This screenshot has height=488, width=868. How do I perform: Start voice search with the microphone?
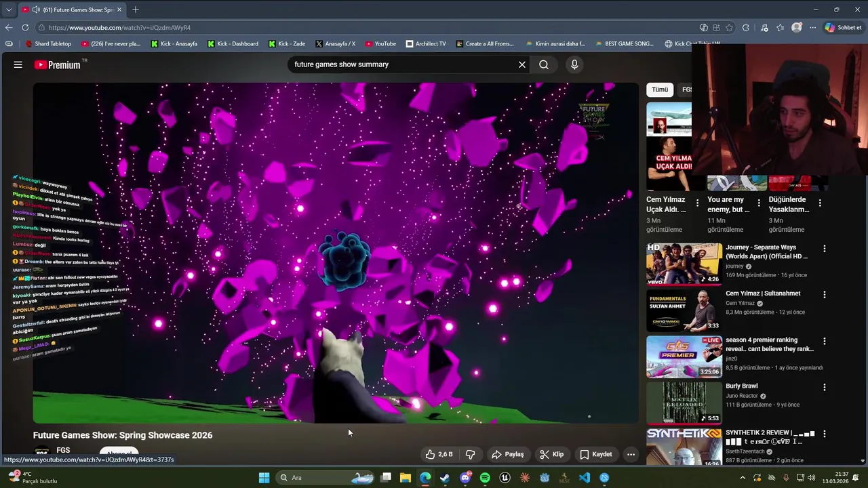pyautogui.click(x=574, y=64)
